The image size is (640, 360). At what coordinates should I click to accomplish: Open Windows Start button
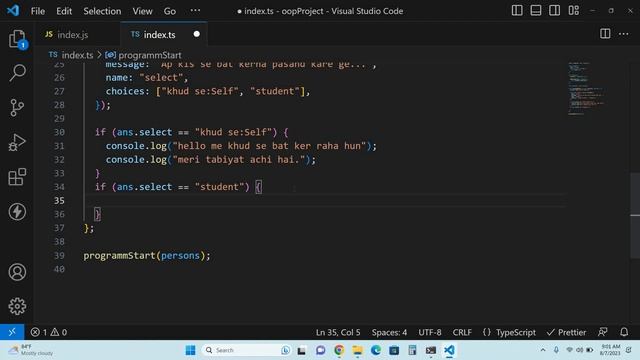(190, 350)
